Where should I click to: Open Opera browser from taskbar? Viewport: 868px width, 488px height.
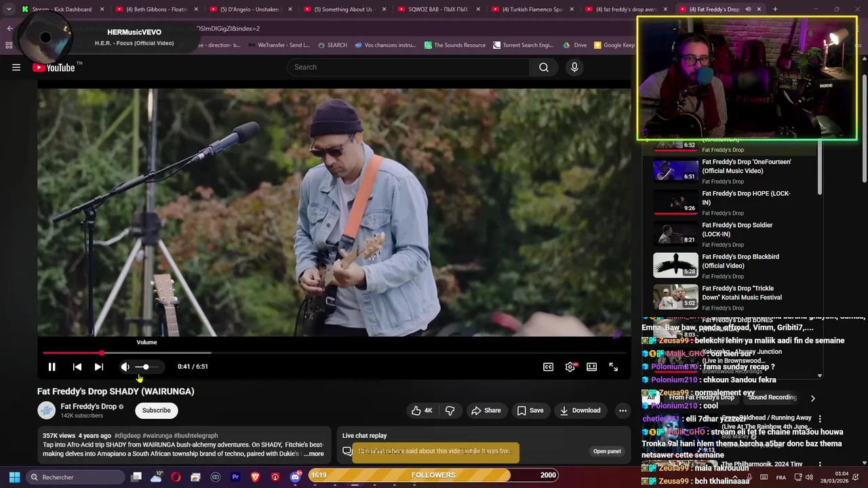point(176,477)
